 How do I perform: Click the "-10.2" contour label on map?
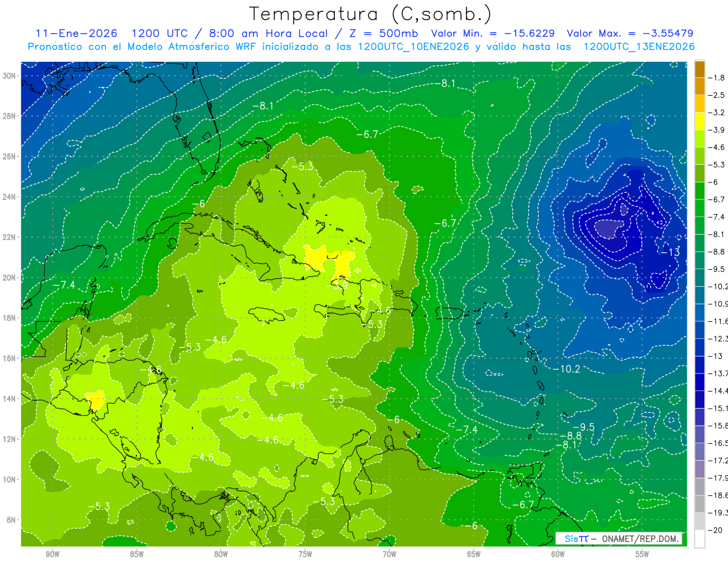[x=567, y=369]
